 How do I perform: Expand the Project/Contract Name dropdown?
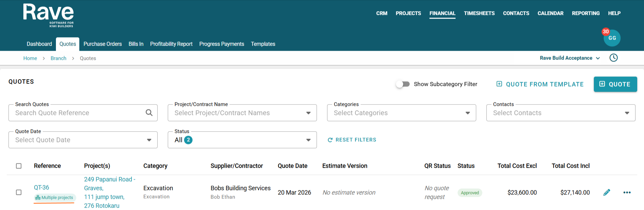click(x=308, y=113)
